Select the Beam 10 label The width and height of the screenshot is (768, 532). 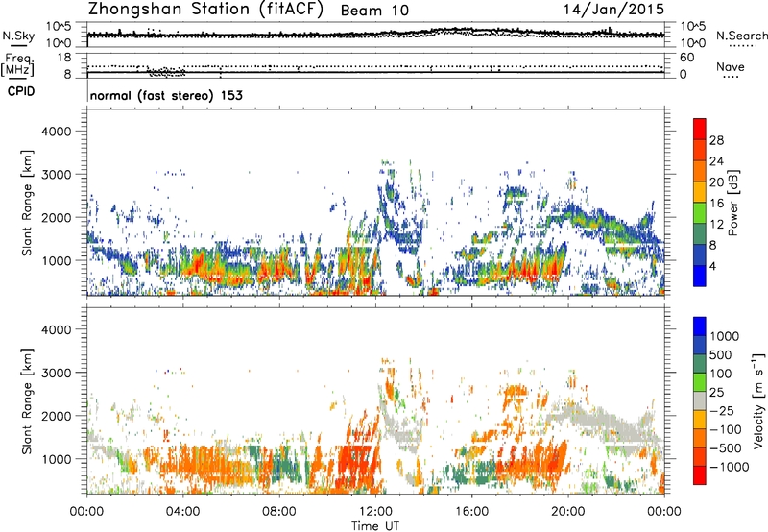click(374, 11)
